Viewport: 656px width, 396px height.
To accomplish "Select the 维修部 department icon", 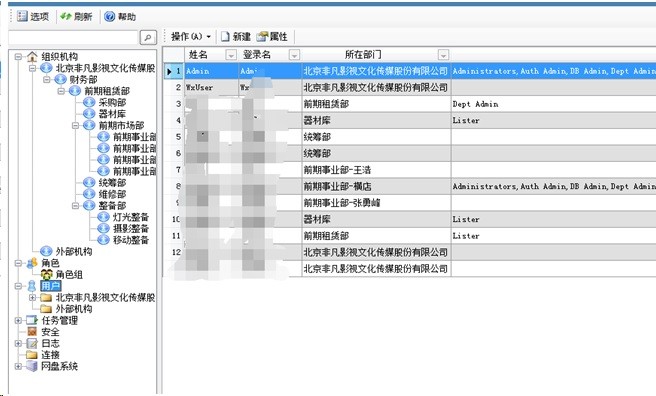I will [89, 194].
